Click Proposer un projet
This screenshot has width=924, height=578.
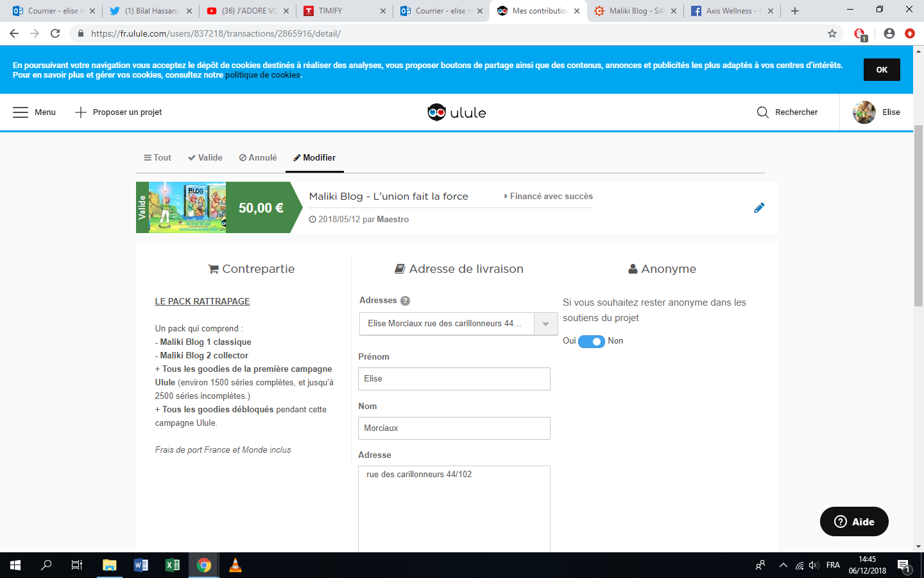click(119, 112)
